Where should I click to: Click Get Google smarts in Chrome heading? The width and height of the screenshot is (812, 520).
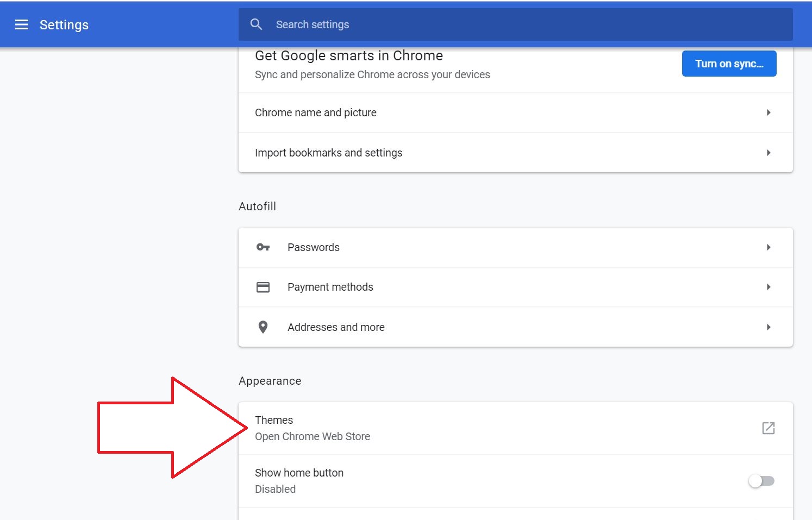tap(349, 56)
